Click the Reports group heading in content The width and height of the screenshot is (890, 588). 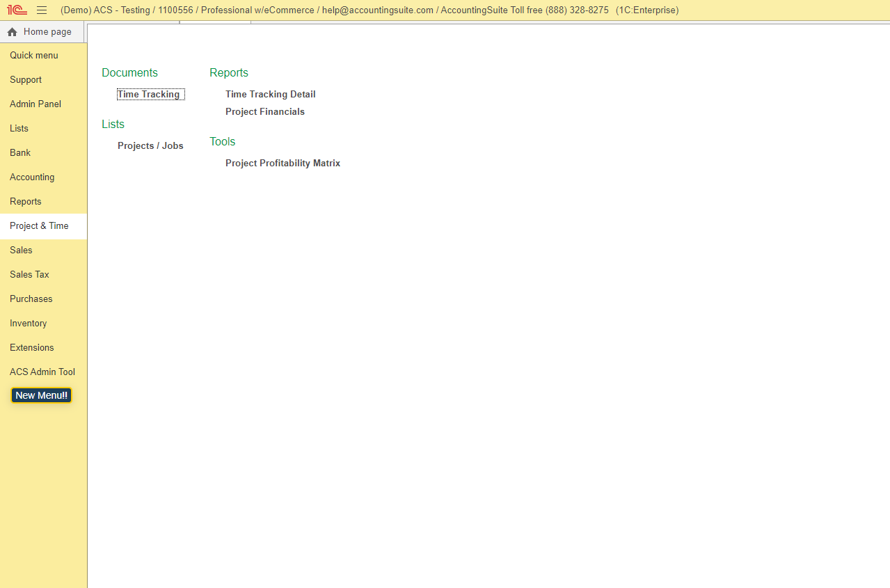click(229, 73)
